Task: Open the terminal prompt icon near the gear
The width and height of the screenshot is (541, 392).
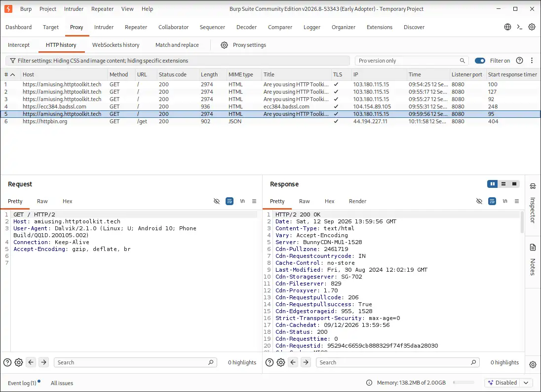Action: click(520, 27)
